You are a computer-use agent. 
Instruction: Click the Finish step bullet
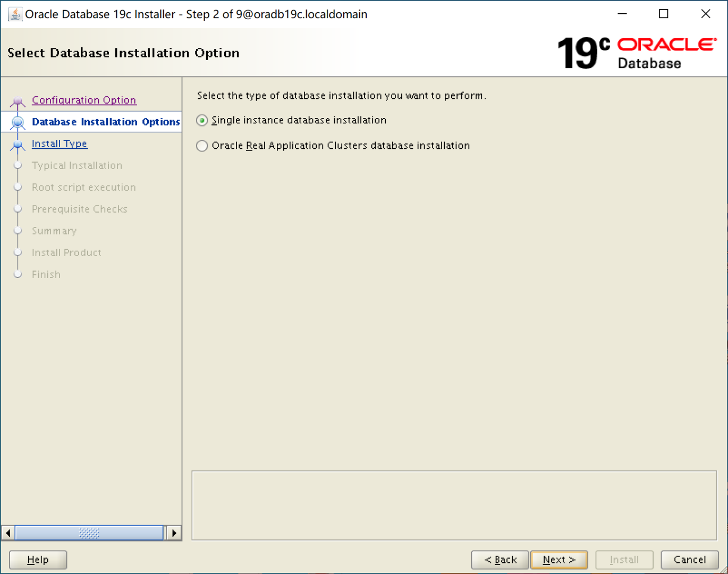click(x=18, y=274)
